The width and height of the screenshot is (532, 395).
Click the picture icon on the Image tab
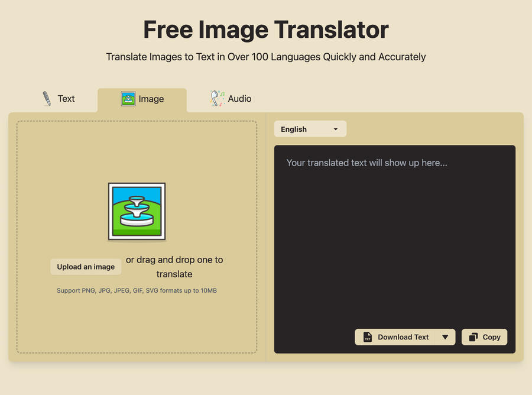128,99
